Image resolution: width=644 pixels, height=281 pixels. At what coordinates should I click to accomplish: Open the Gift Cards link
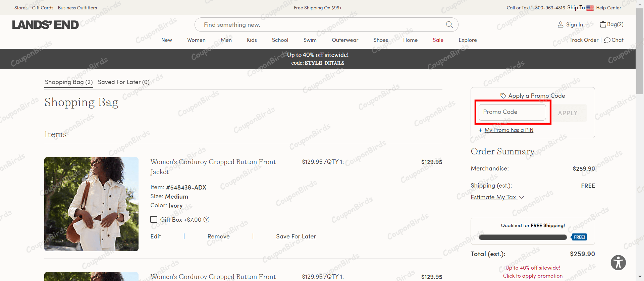pyautogui.click(x=43, y=8)
